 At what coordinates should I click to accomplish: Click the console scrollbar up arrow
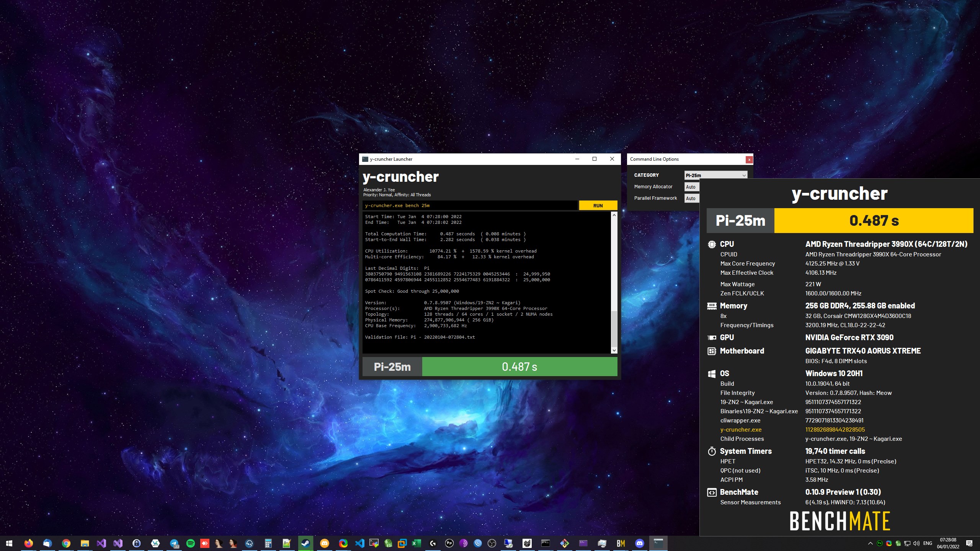coord(614,215)
